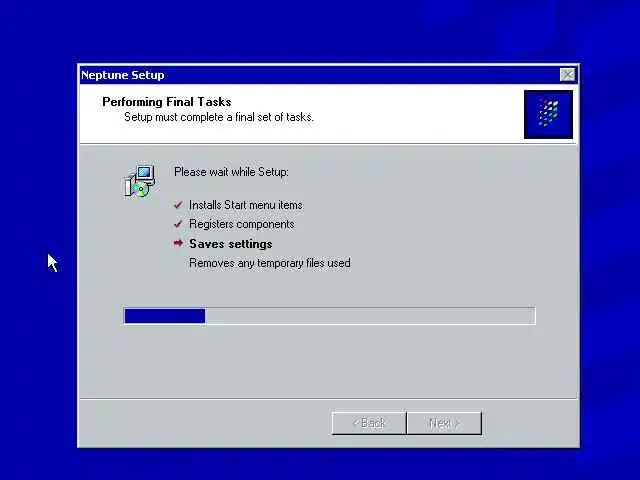This screenshot has width=640, height=480.
Task: Select Removes any temporary files used line
Action: (270, 263)
